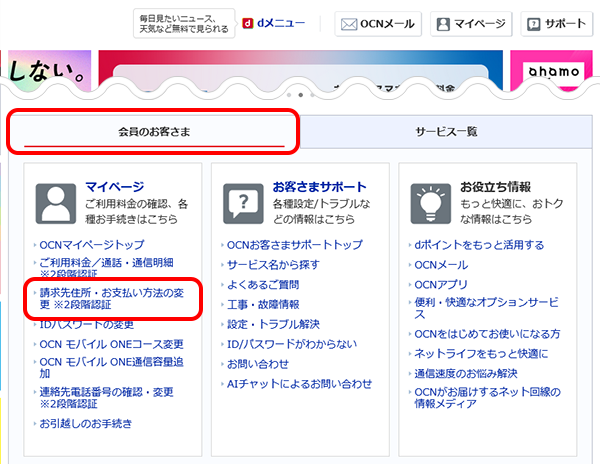Open OCN Mail from the envelope icon
This screenshot has height=464, width=600.
pos(348,23)
